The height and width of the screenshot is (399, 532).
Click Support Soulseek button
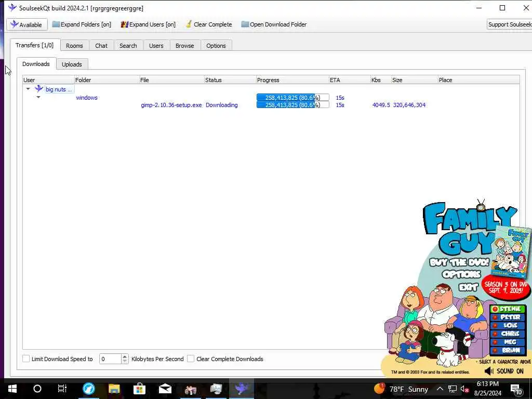(510, 24)
